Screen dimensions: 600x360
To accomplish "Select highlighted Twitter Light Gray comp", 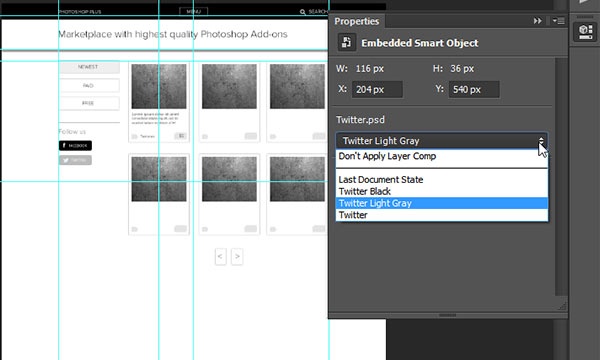I will pyautogui.click(x=442, y=203).
